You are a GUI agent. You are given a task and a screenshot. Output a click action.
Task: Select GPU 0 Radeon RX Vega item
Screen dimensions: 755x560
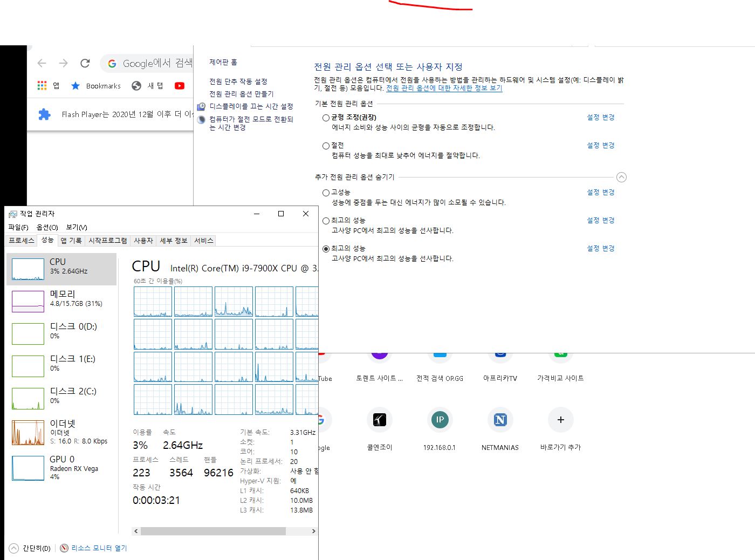tap(61, 467)
